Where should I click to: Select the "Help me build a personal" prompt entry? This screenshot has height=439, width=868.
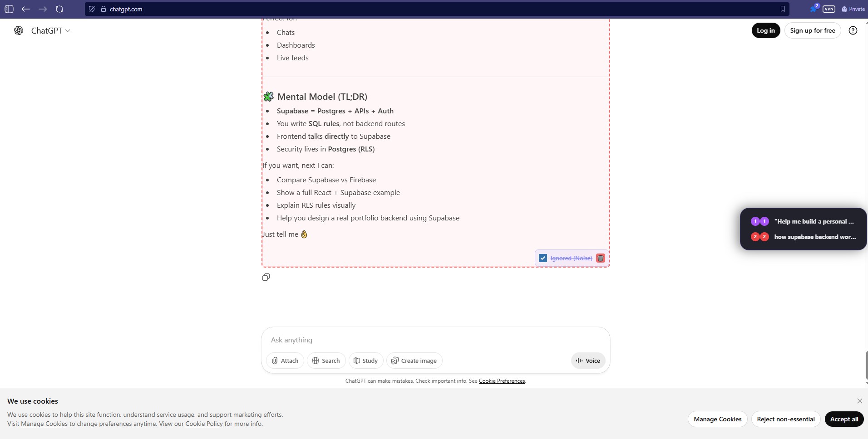[814, 221]
